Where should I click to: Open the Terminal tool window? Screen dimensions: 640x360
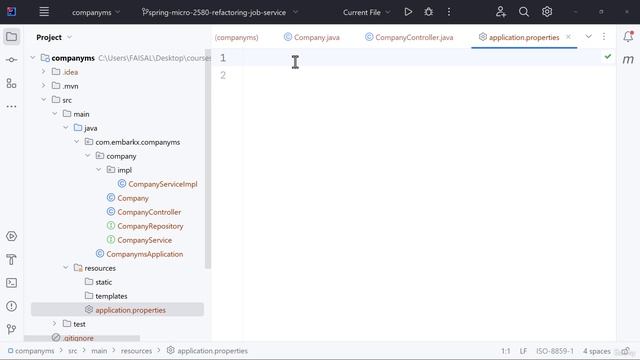(x=11, y=283)
